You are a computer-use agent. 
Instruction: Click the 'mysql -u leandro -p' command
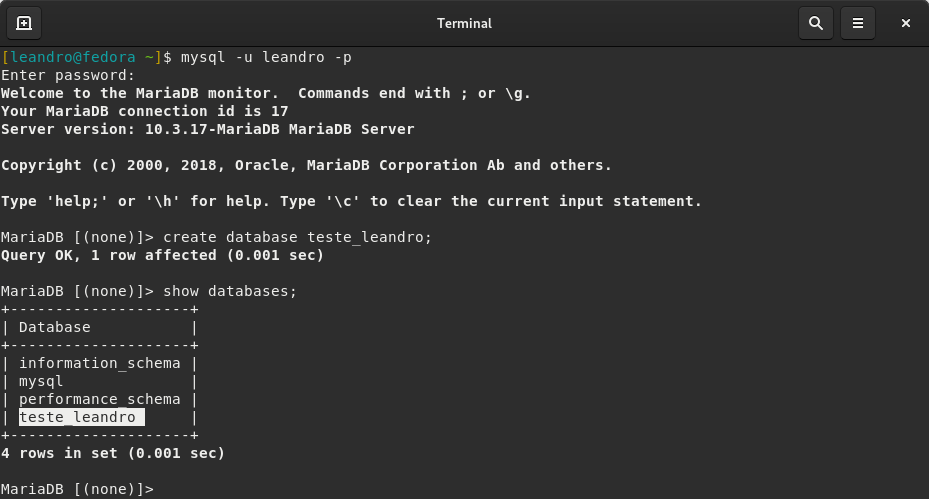tap(266, 57)
